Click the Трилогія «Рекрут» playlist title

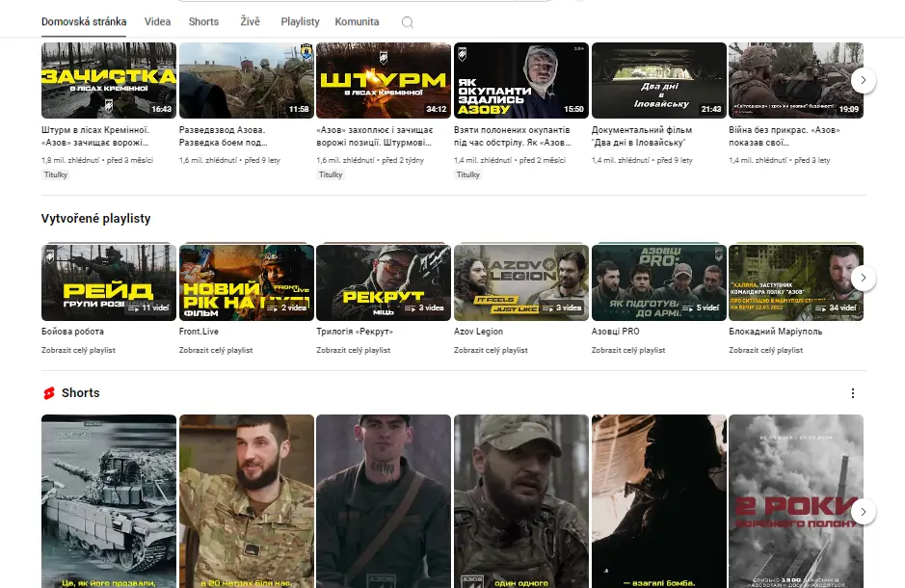coord(355,332)
